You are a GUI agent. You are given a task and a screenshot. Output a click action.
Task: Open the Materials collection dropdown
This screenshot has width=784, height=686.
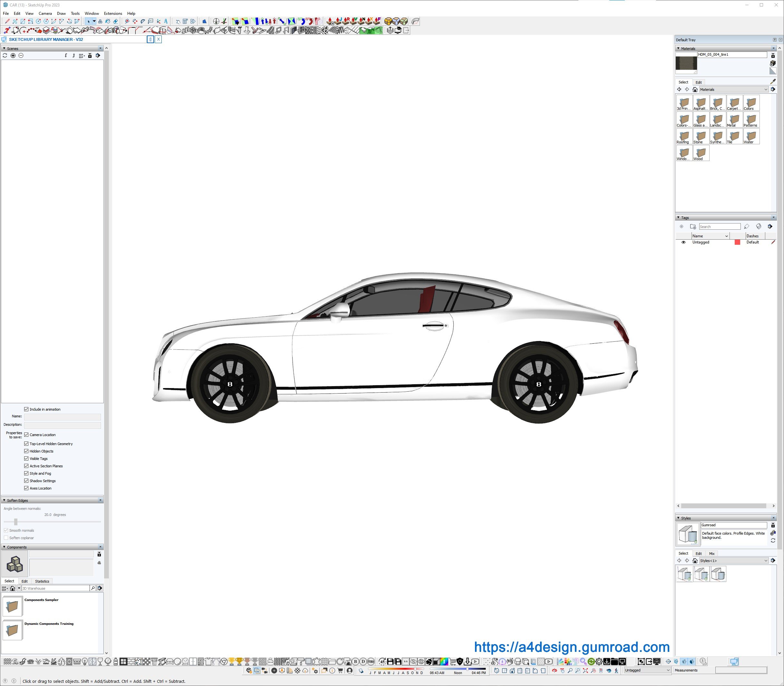pyautogui.click(x=733, y=90)
